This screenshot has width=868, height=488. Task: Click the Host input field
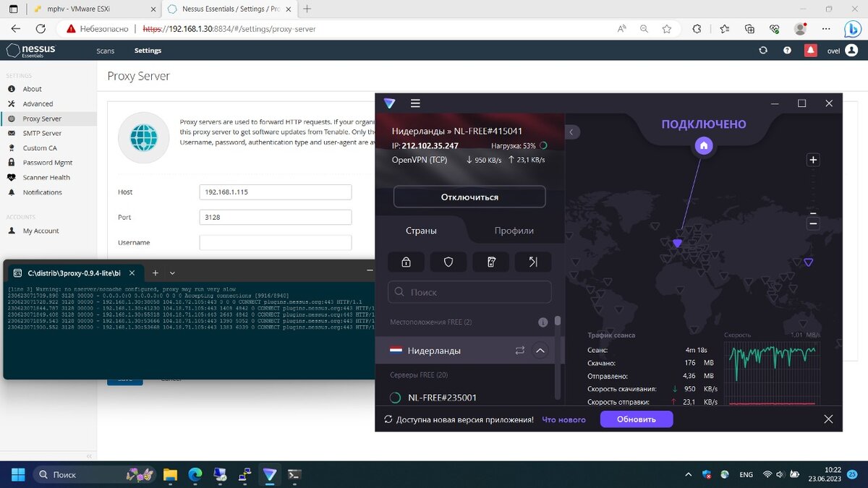tap(275, 192)
